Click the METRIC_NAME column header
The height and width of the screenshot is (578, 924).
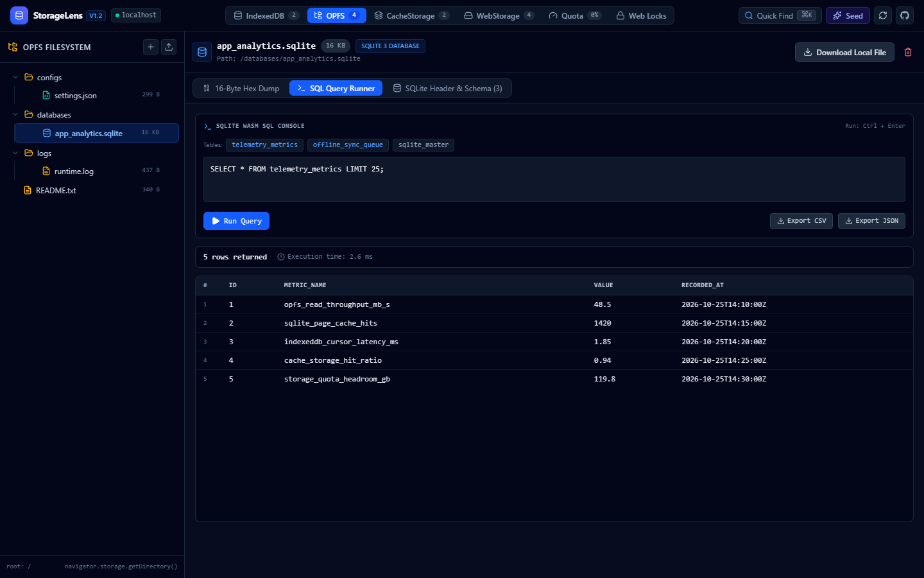305,285
